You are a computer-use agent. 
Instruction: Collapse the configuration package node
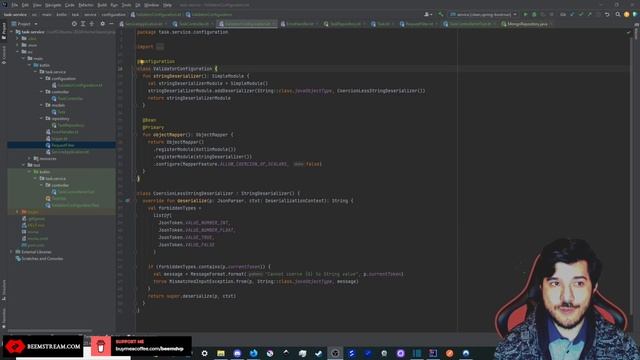(42, 78)
